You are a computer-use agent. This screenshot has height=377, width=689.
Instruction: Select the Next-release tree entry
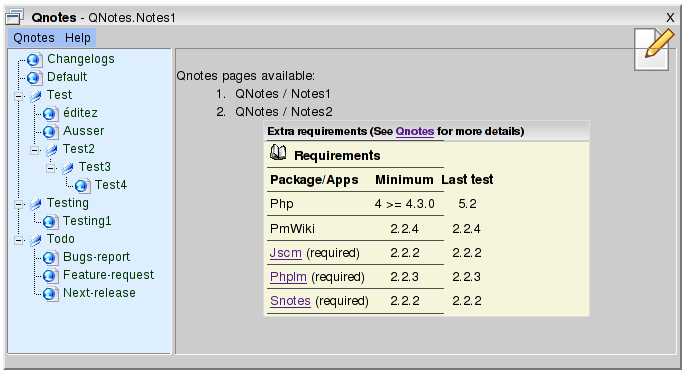pos(99,293)
